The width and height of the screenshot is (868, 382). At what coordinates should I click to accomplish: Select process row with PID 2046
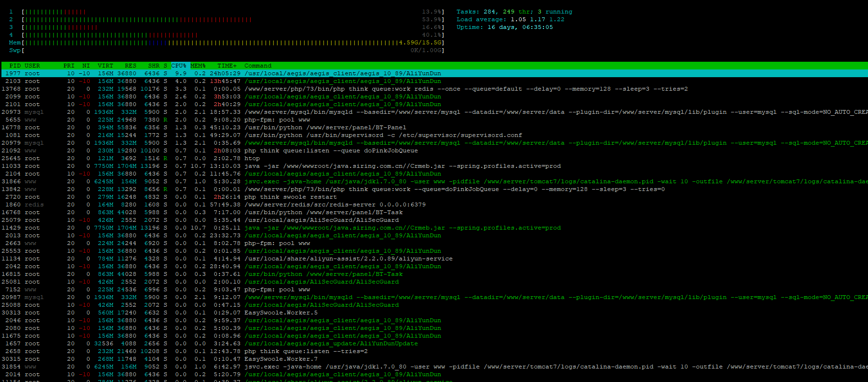pyautogui.click(x=434, y=320)
